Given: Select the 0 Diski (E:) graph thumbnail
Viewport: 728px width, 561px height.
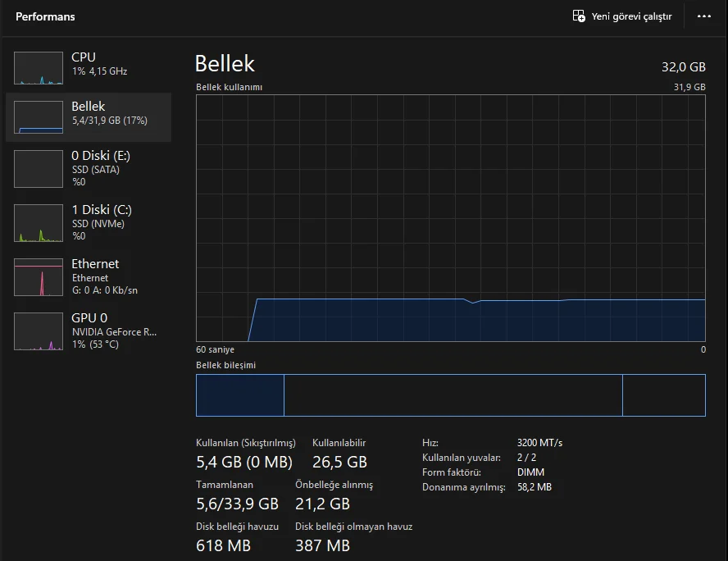Looking at the screenshot, I should click(x=39, y=169).
